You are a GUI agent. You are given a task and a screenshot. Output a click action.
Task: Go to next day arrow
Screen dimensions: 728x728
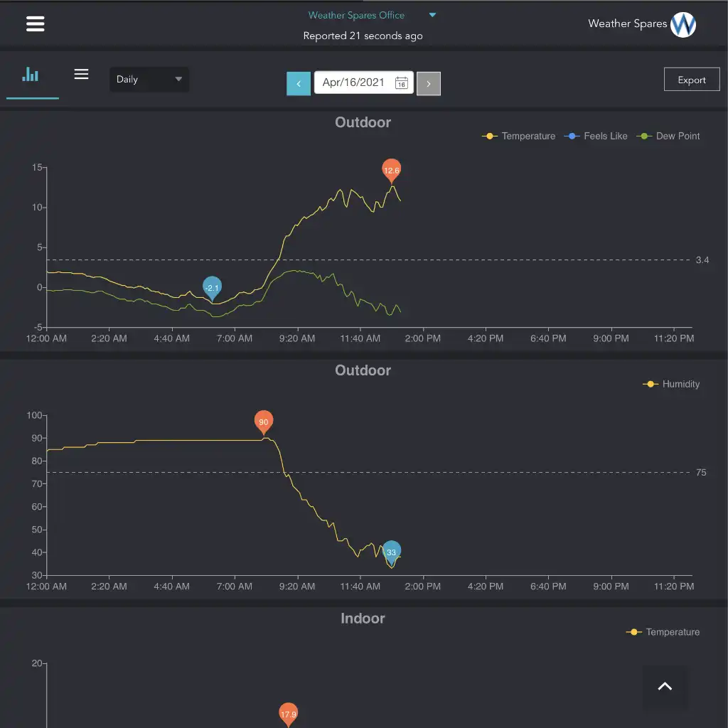[x=429, y=83]
